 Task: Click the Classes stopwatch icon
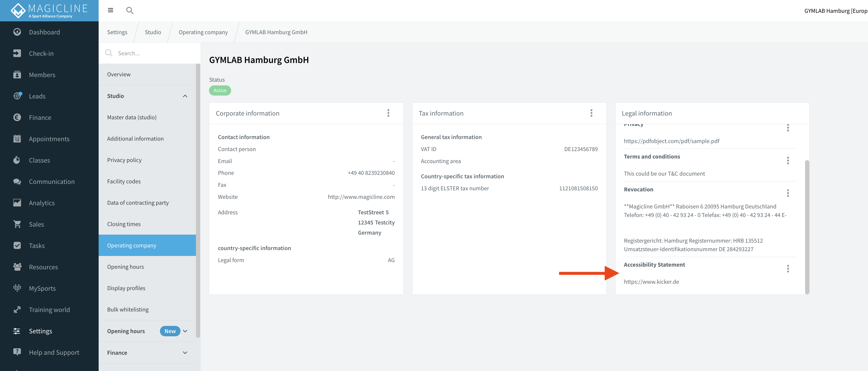click(17, 160)
